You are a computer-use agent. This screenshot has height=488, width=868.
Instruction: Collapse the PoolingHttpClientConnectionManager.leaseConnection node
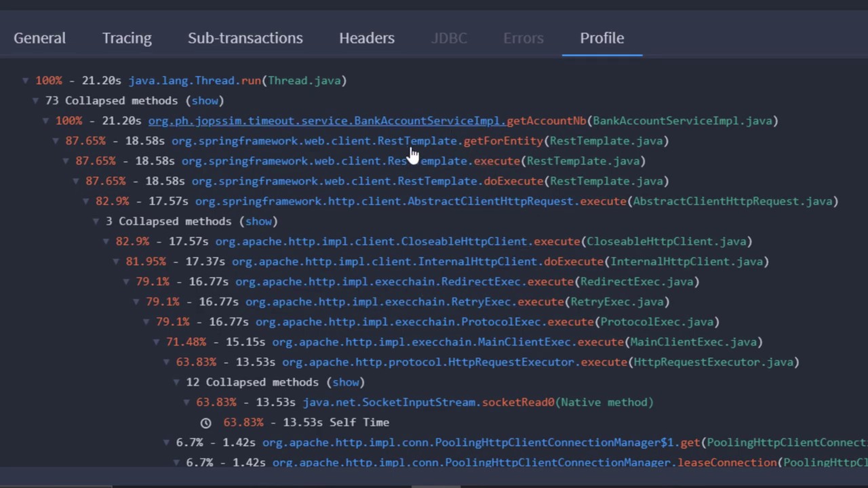[x=176, y=463]
